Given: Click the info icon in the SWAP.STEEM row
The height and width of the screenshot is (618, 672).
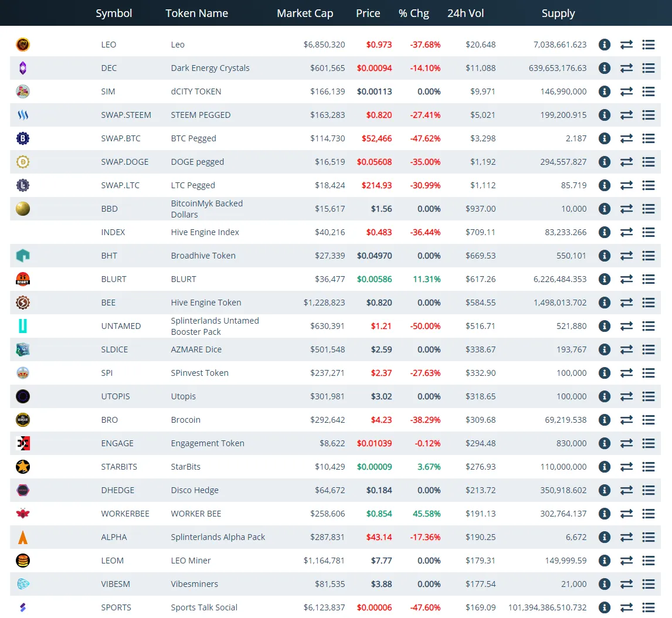Looking at the screenshot, I should point(605,115).
